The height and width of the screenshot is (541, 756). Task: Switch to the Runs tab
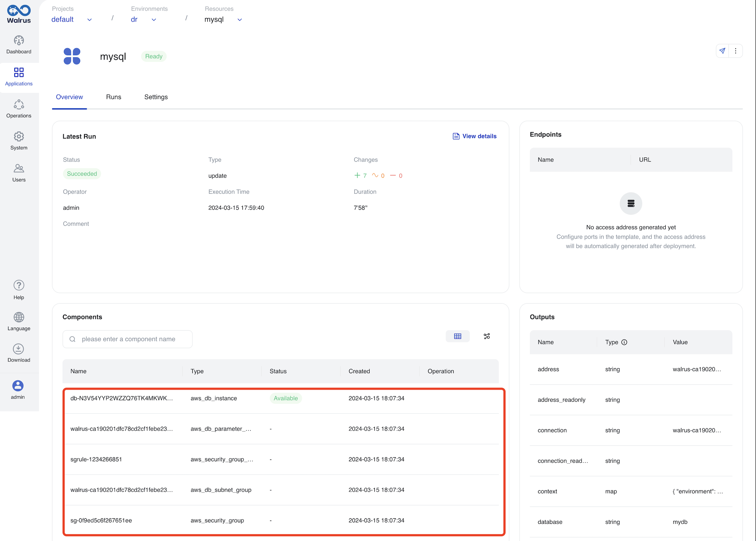pyautogui.click(x=114, y=97)
